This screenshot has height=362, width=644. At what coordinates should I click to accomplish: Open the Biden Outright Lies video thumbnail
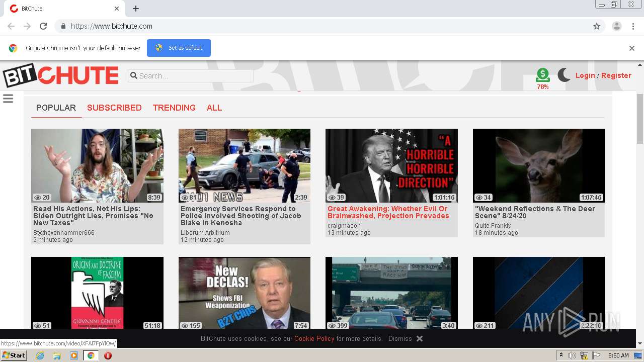pos(97,165)
